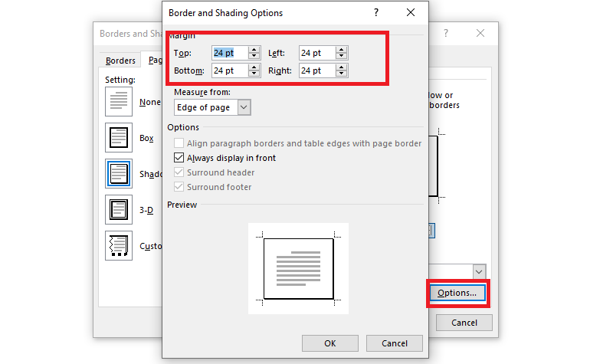
Task: Increase the Top margin with the up arrow
Action: coord(255,50)
